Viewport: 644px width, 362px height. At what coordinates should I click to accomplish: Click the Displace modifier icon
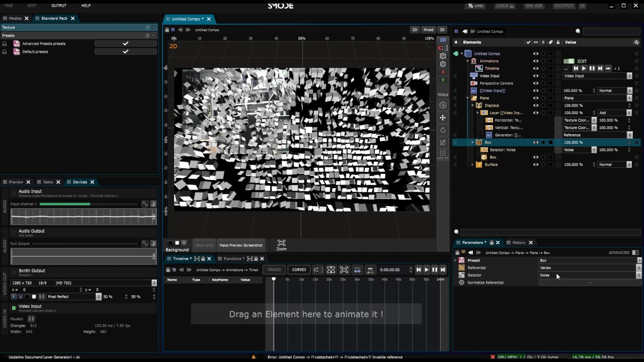[x=479, y=106]
